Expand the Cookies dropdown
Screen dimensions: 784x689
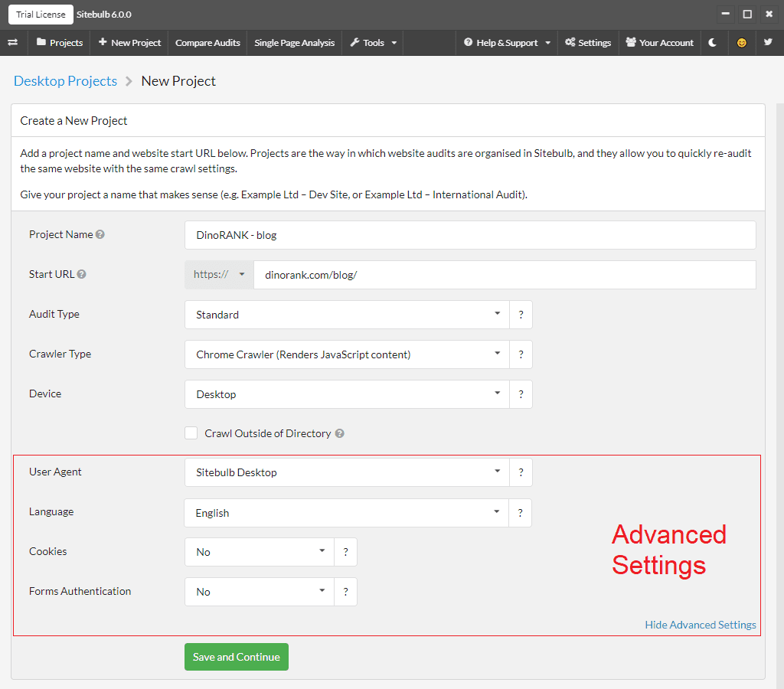(x=260, y=552)
